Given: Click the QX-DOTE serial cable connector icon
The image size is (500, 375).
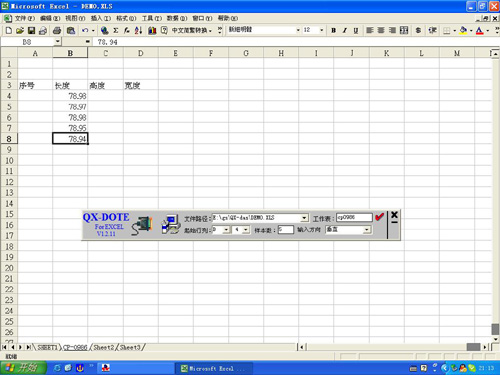Looking at the screenshot, I should click(142, 225).
